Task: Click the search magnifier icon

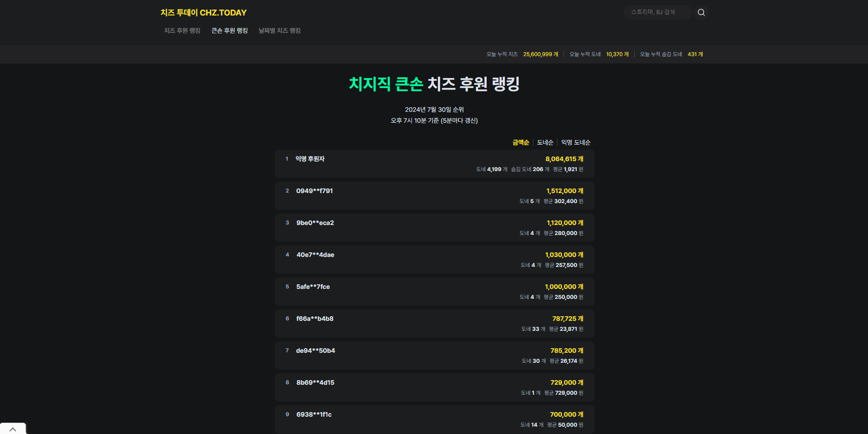Action: click(701, 12)
